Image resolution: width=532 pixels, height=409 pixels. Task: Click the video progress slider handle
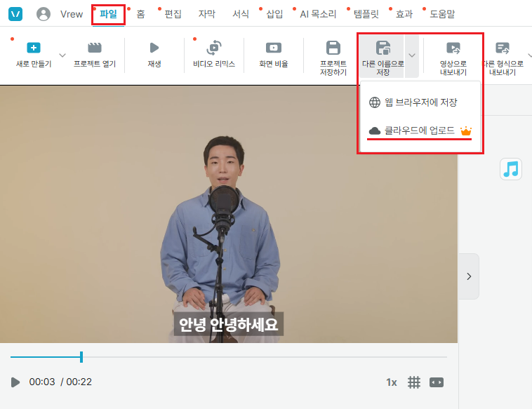(81, 357)
